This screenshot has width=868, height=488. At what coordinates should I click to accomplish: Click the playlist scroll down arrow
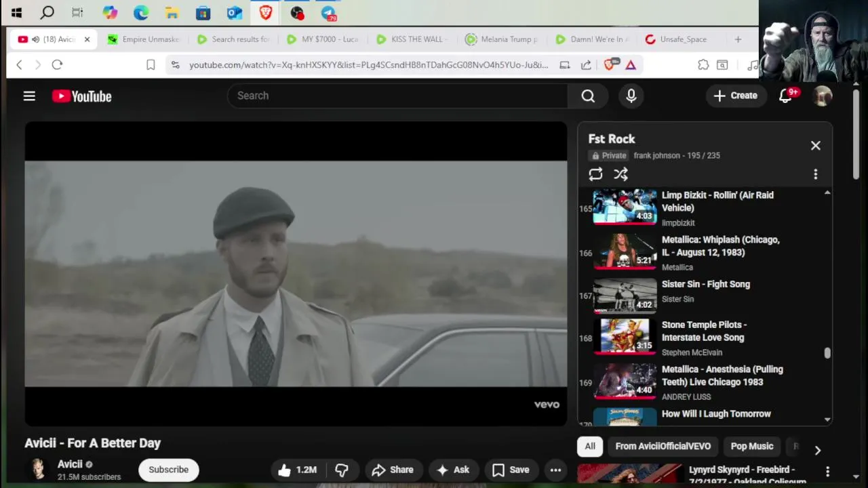827,420
